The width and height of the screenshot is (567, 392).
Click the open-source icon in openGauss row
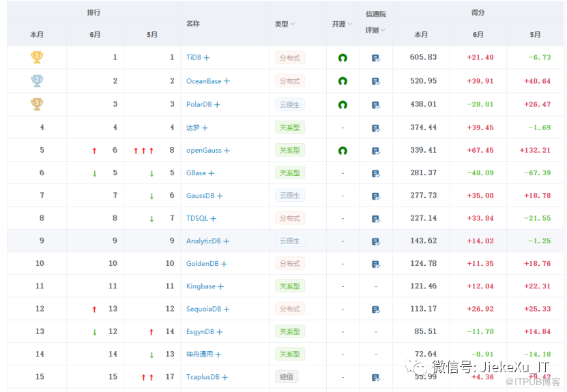tap(343, 151)
